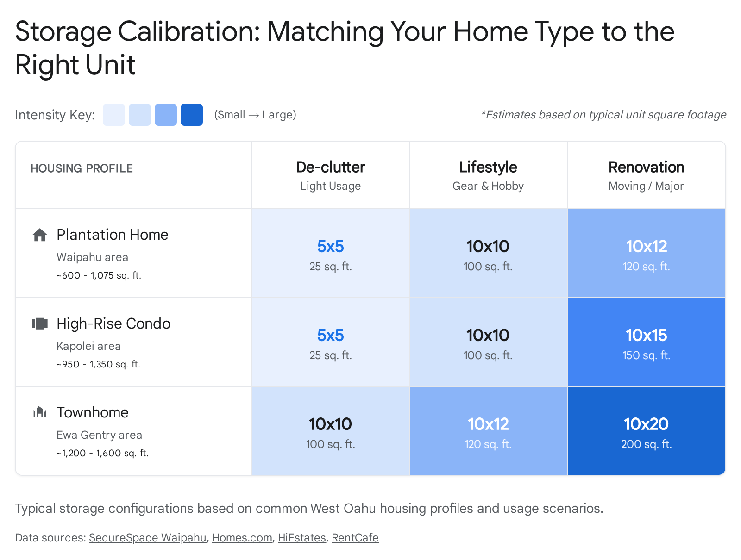
Task: Select the lightest intensity key swatch
Action: (x=114, y=115)
